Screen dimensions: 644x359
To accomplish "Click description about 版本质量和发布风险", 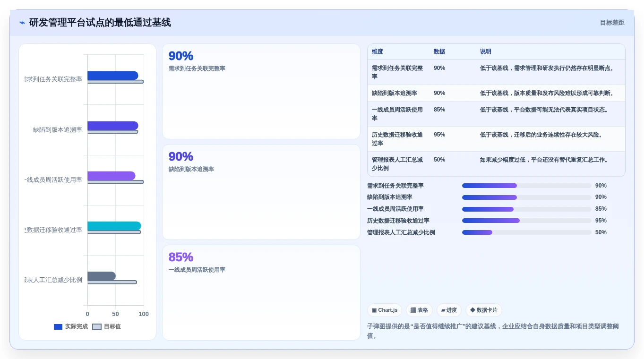I will coord(548,93).
